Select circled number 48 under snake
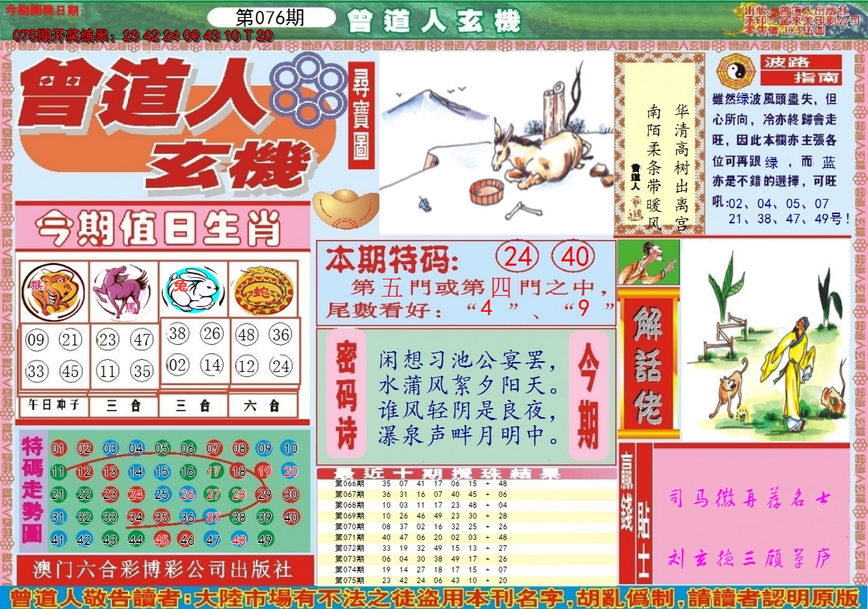The image size is (868, 609). [246, 335]
